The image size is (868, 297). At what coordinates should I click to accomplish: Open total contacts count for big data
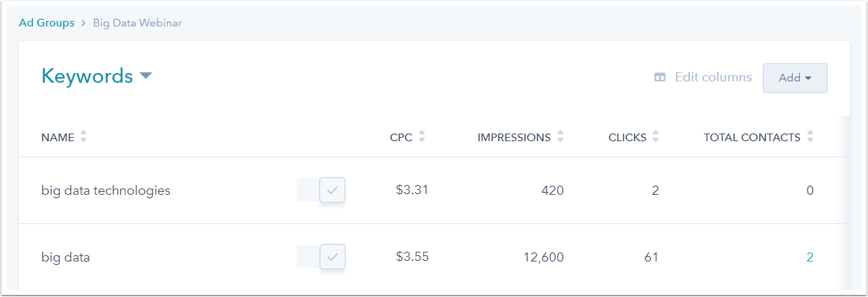pyautogui.click(x=810, y=257)
